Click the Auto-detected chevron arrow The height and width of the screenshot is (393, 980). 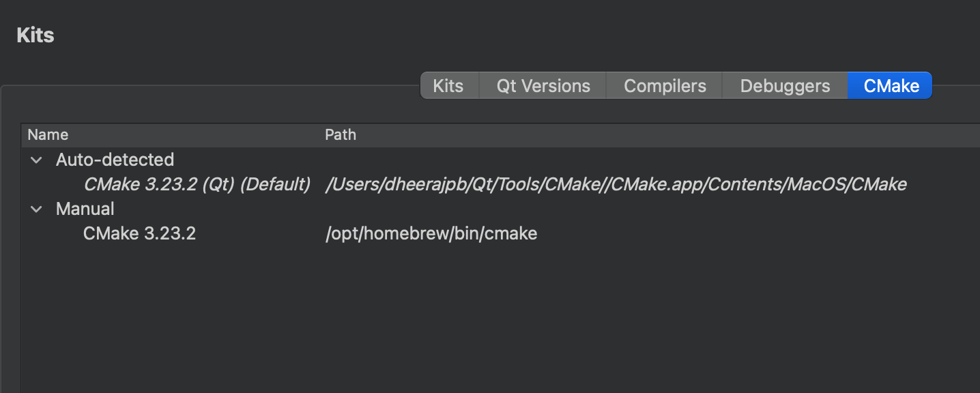click(x=36, y=160)
